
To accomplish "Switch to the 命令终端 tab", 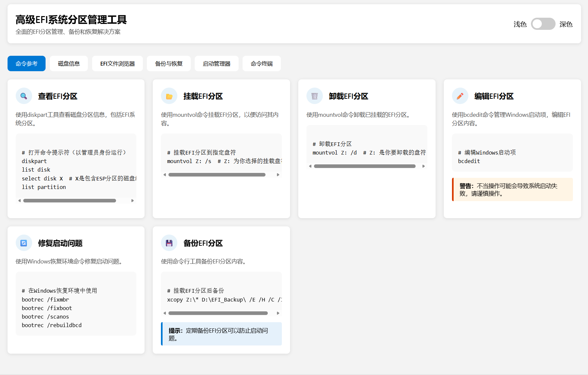I will (x=262, y=64).
